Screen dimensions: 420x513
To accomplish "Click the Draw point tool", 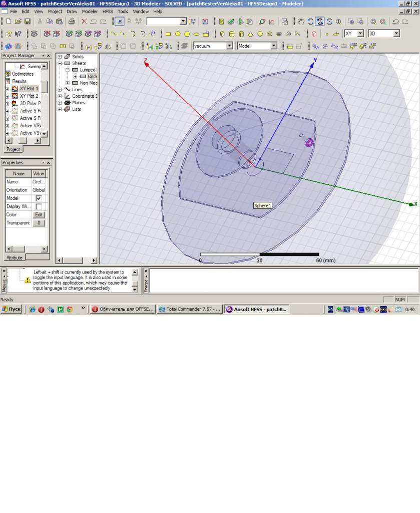I will (x=327, y=34).
